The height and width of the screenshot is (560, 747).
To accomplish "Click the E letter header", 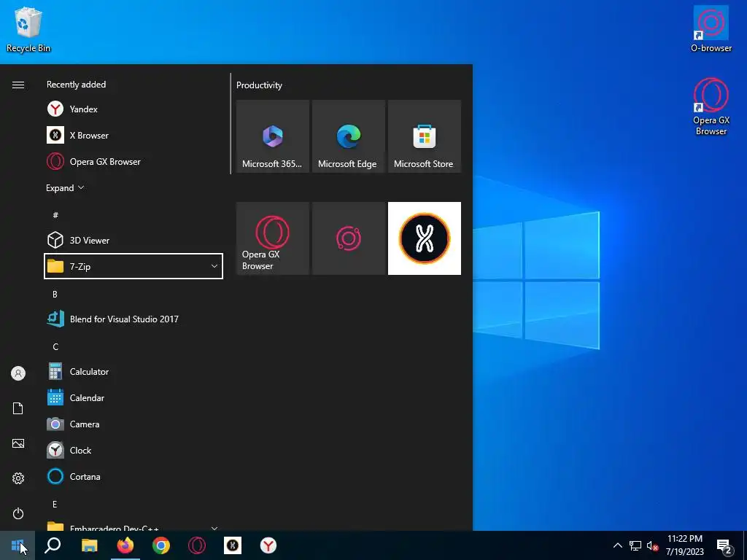I will (x=55, y=504).
